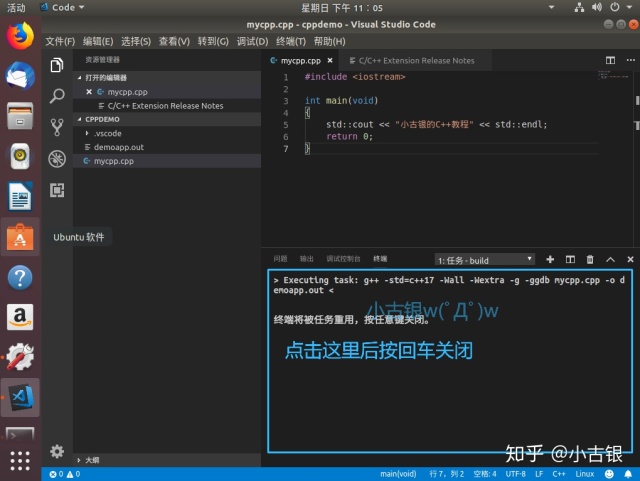Maximize the panel with up chevron

coord(610,259)
